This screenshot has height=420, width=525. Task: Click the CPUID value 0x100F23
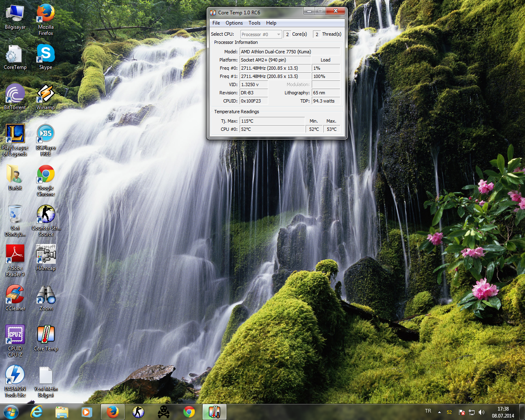pyautogui.click(x=254, y=101)
